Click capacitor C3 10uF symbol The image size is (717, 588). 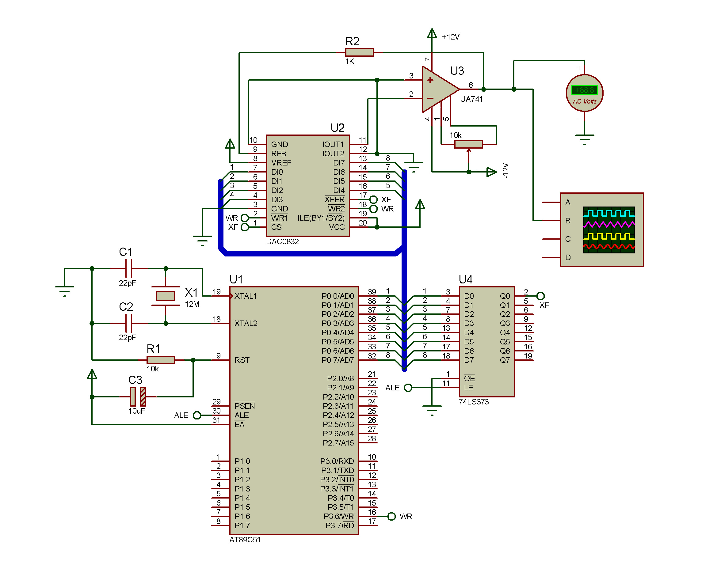pos(138,396)
